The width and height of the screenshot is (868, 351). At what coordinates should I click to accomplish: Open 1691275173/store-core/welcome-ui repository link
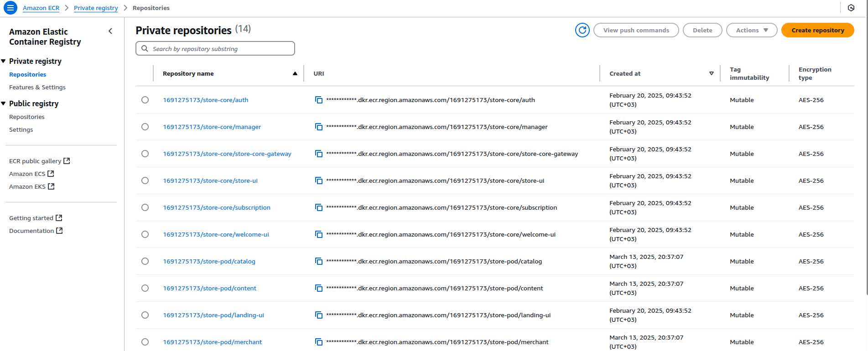(x=216, y=234)
